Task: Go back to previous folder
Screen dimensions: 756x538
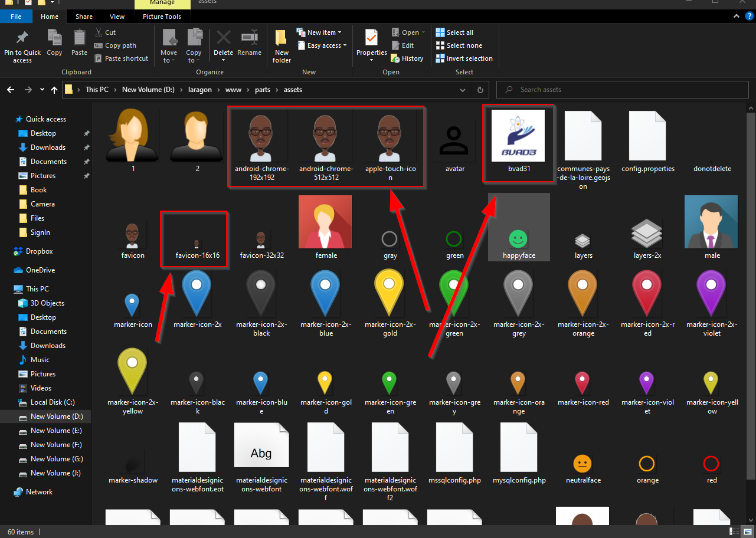Action: pos(11,90)
